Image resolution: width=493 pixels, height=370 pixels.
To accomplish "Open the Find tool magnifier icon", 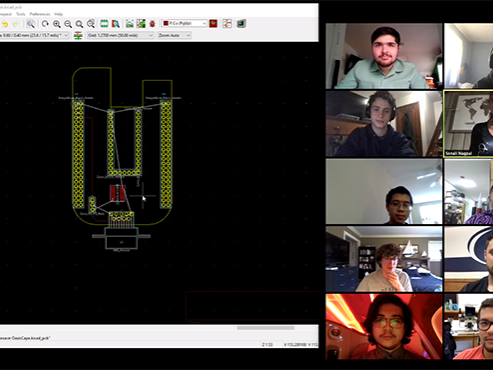I will pyautogui.click(x=31, y=24).
